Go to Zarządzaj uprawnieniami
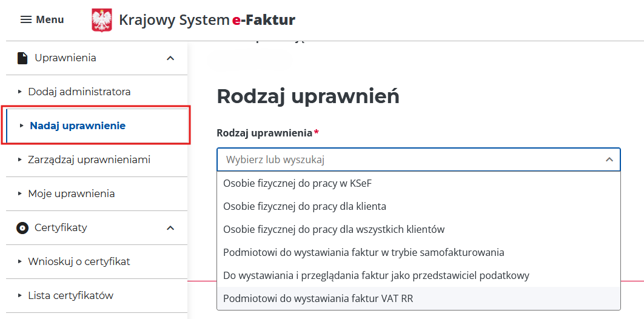 [x=89, y=160]
